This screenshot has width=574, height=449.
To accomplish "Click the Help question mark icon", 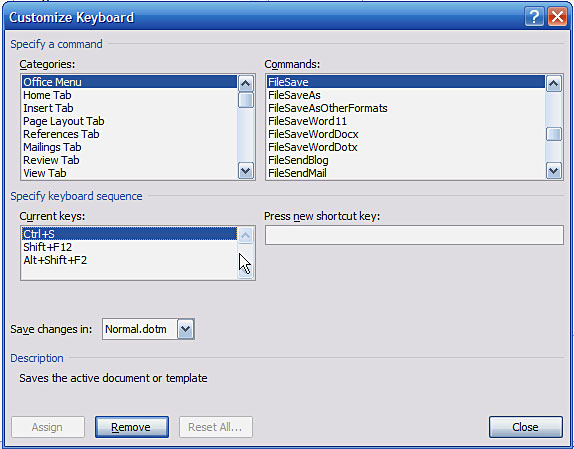I will click(x=534, y=17).
